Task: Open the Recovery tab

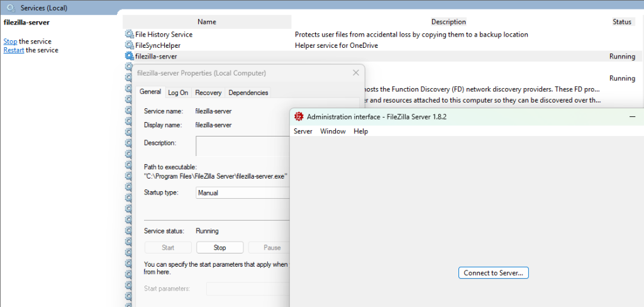Action: (208, 92)
